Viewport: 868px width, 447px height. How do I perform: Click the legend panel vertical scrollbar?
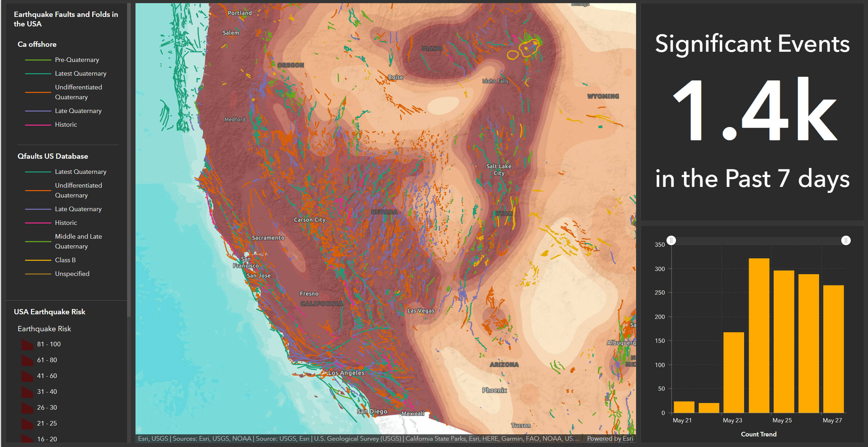coord(129,158)
